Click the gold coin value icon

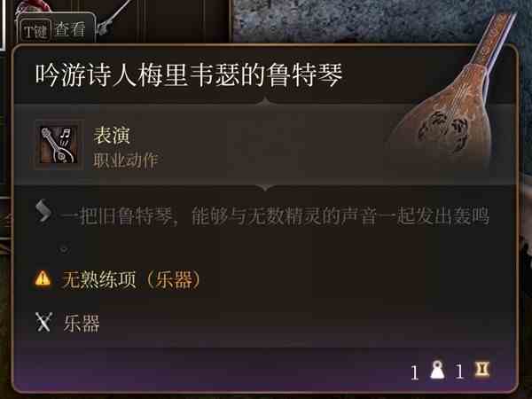pyautogui.click(x=481, y=370)
